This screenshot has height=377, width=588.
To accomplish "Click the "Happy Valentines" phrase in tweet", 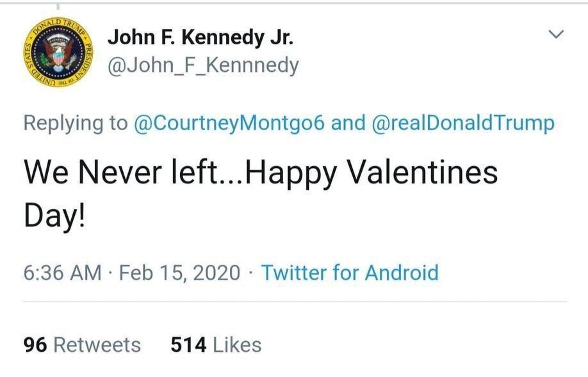I will [372, 174].
